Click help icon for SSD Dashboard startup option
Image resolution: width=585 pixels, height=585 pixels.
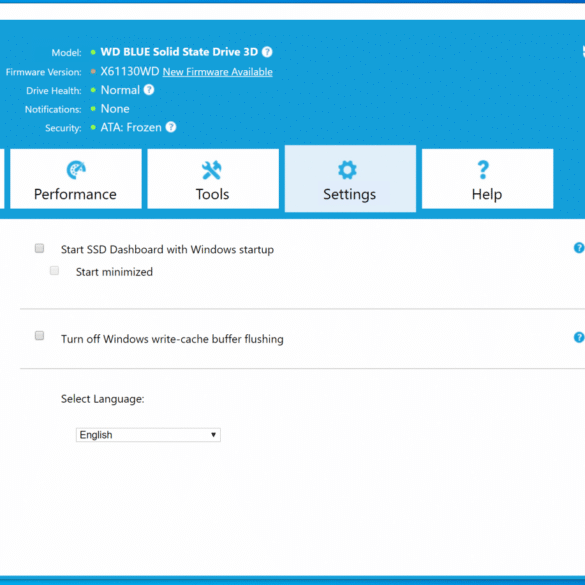pos(579,248)
